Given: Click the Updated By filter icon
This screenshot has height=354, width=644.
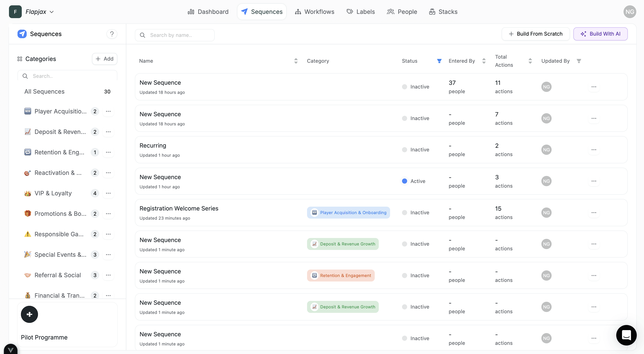Looking at the screenshot, I should coord(579,61).
